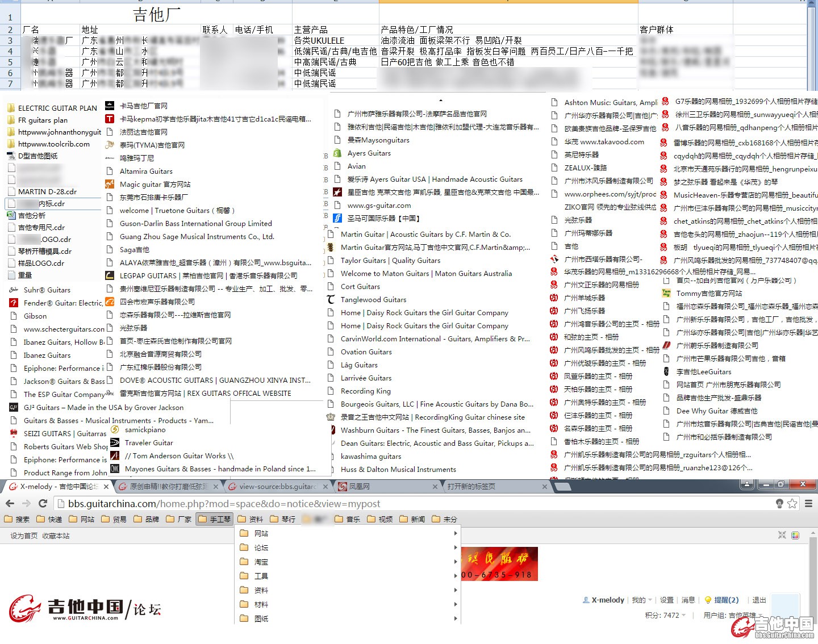Viewport: 818px width, 644px height.
Task: Close the X-melody tab
Action: [x=106, y=487]
